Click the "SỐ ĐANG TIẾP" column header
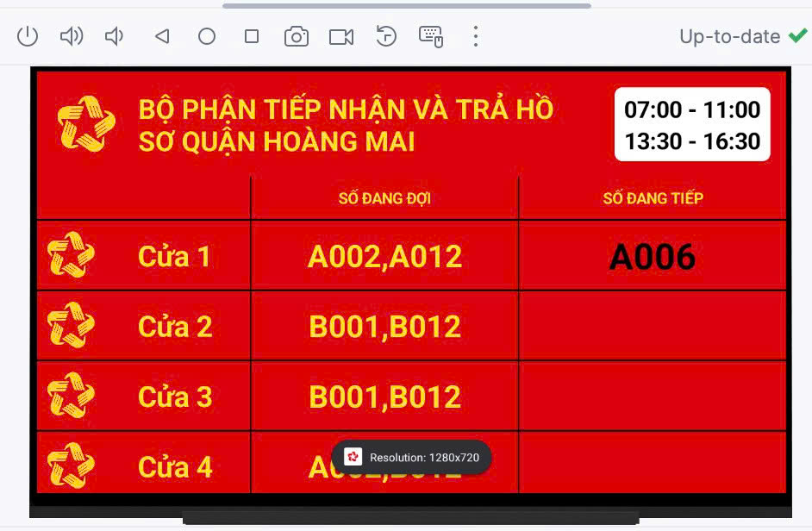 [x=653, y=198]
